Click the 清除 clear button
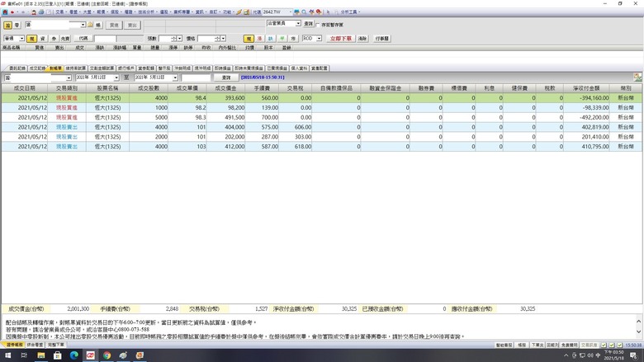The width and height of the screenshot is (644, 362). (x=362, y=39)
